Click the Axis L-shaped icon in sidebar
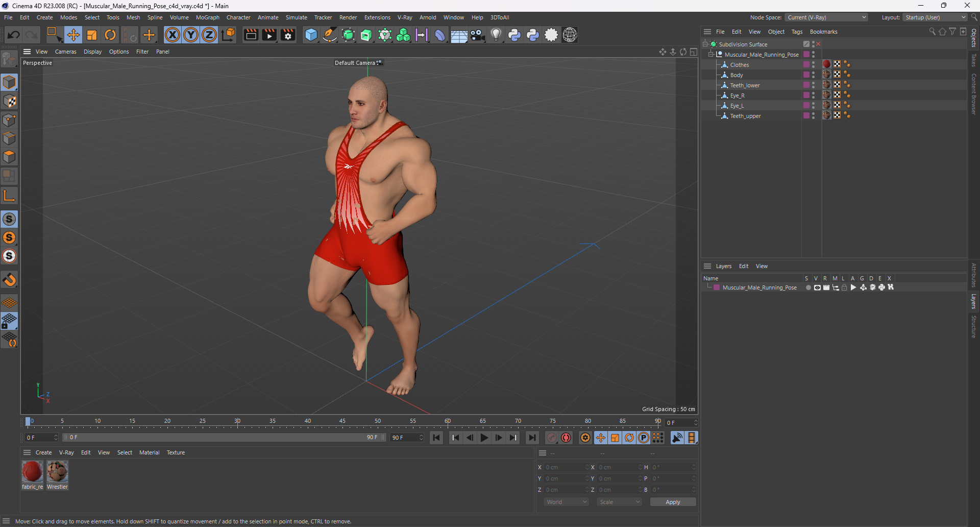 [x=9, y=195]
